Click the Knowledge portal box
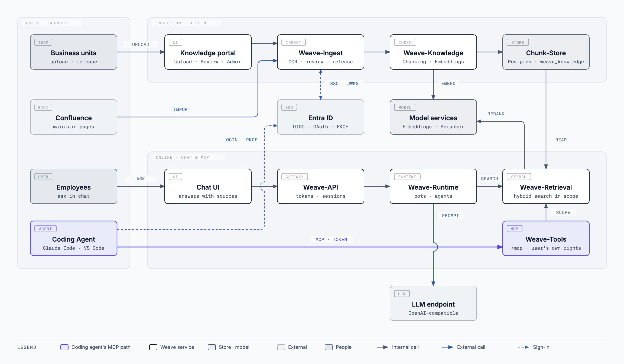The image size is (624, 364). (208, 52)
